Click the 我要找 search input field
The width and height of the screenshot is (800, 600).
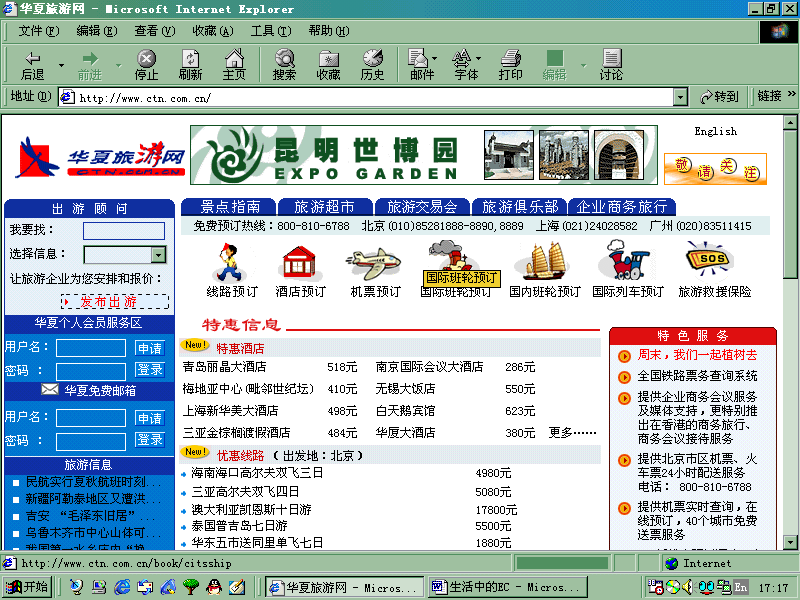click(x=124, y=231)
